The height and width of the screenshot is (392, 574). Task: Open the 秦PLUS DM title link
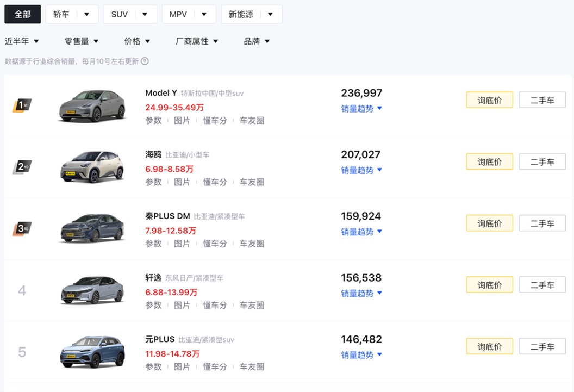pos(167,216)
